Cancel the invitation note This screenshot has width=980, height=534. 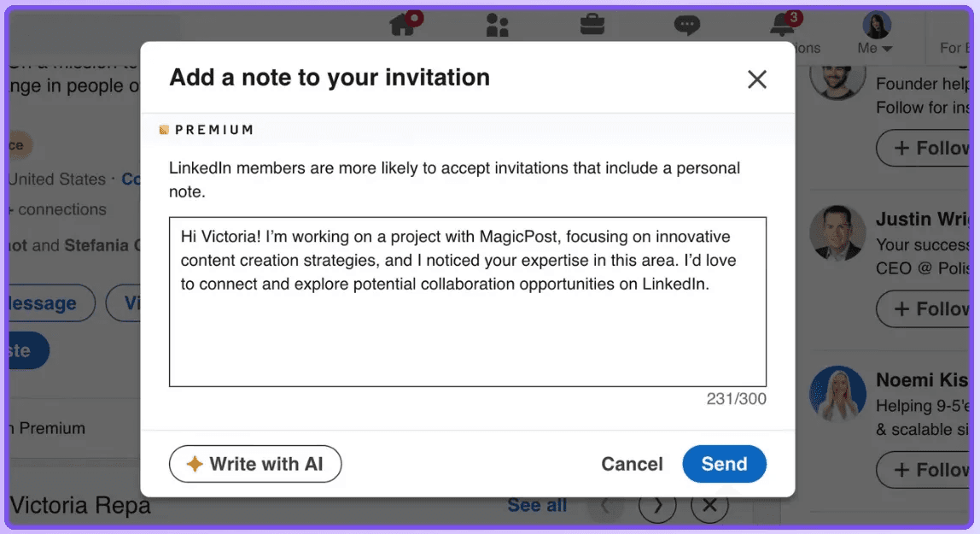click(x=632, y=464)
